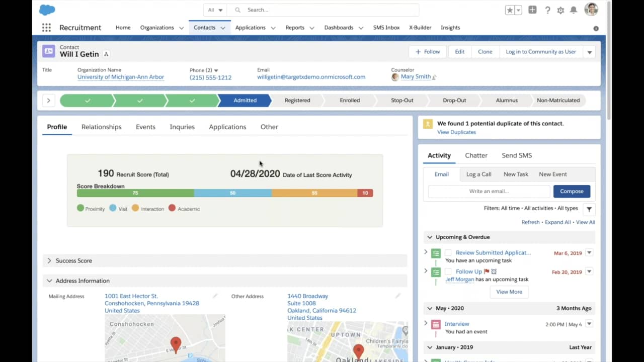Click the blue Visit score bar segment

pyautogui.click(x=233, y=193)
